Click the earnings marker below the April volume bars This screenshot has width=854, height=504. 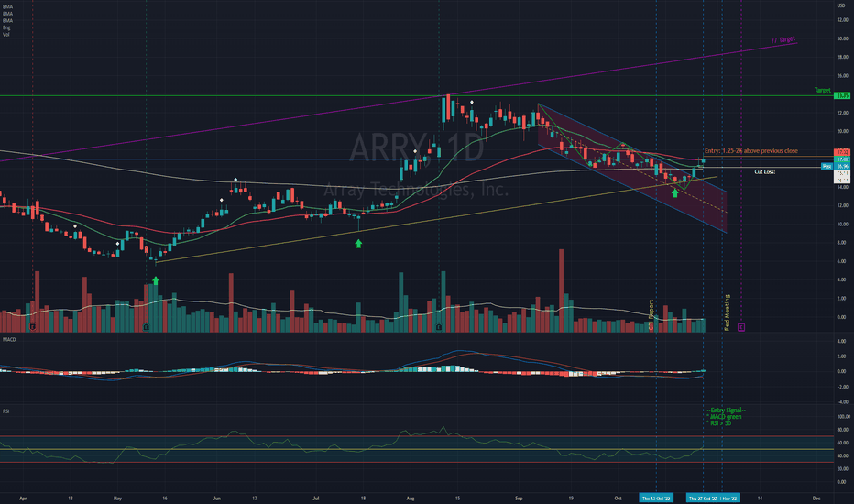33,327
